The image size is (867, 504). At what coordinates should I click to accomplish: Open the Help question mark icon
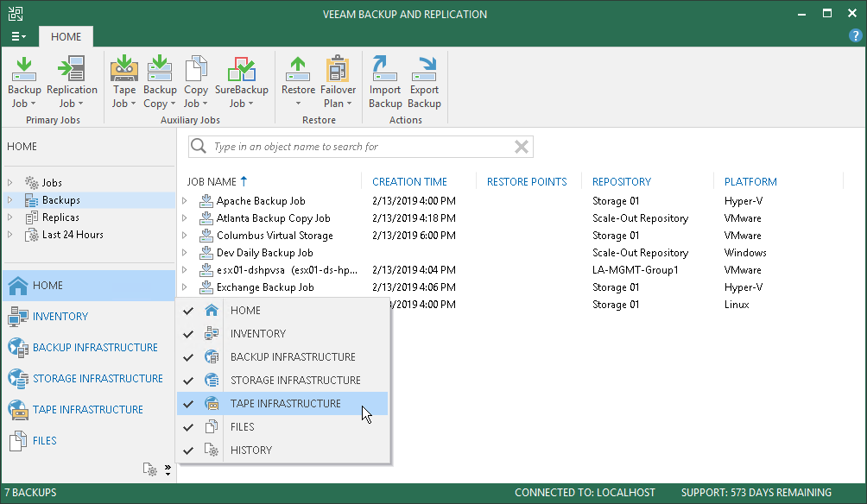tap(855, 35)
